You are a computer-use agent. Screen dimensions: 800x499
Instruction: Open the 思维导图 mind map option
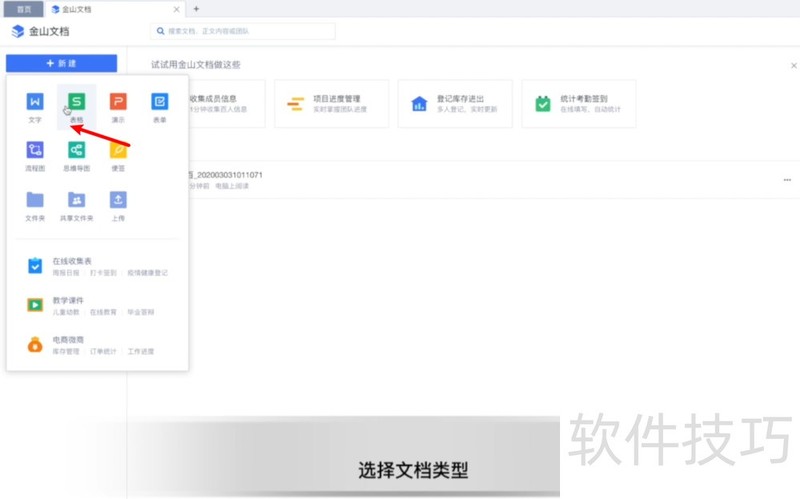coord(76,151)
